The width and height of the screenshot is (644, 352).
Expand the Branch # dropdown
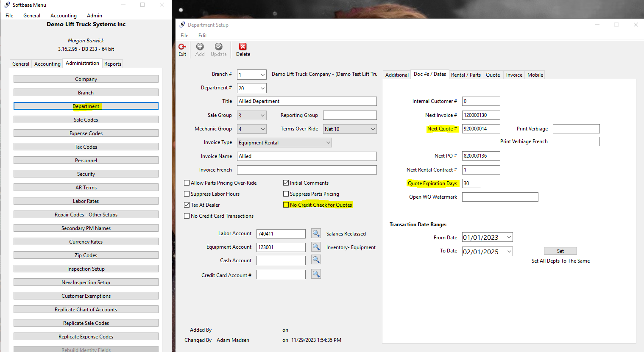point(262,75)
